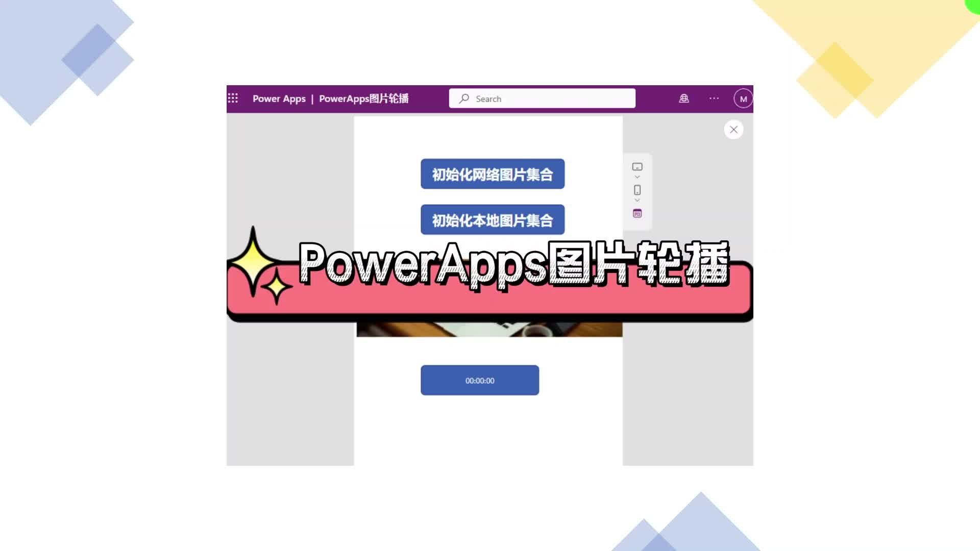Viewport: 980px width, 551px height.
Task: Click the timestamp display 00:00:00
Action: 479,381
